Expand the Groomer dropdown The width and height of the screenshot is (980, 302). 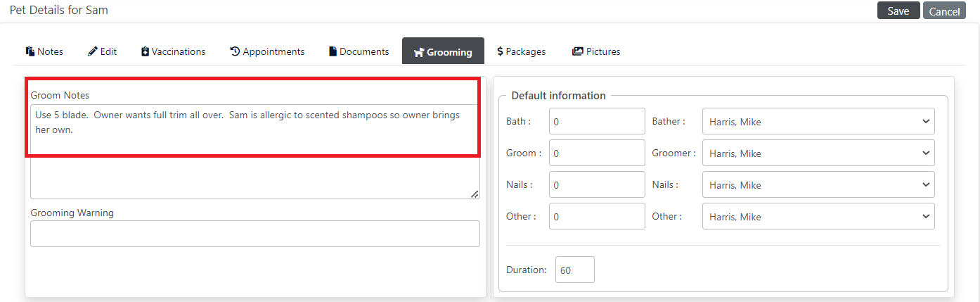818,153
